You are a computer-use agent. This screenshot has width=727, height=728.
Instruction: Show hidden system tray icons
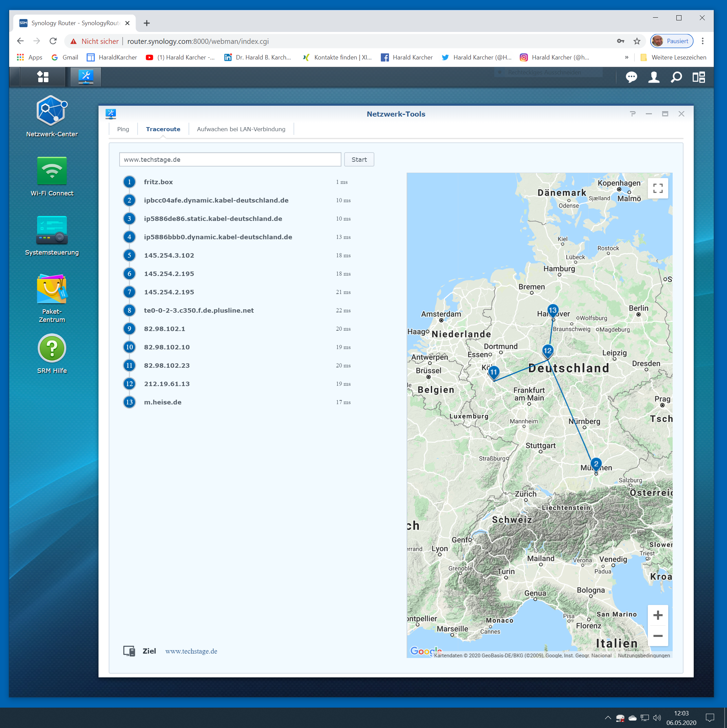click(x=608, y=718)
